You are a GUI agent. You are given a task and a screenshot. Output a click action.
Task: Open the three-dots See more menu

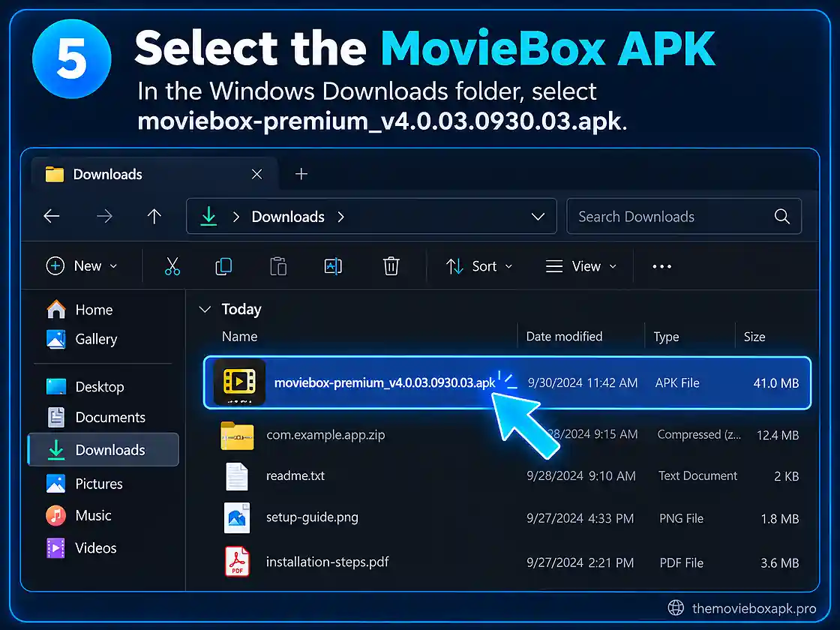661,266
